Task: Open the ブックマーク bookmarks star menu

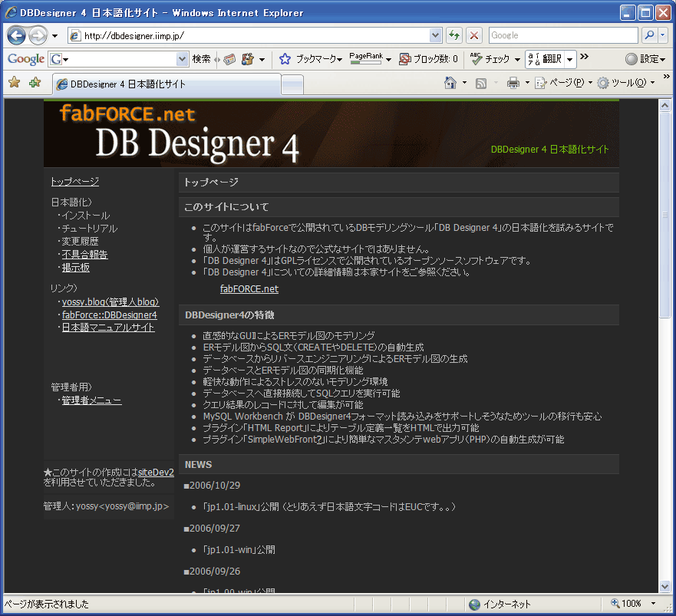Action: pyautogui.click(x=311, y=59)
